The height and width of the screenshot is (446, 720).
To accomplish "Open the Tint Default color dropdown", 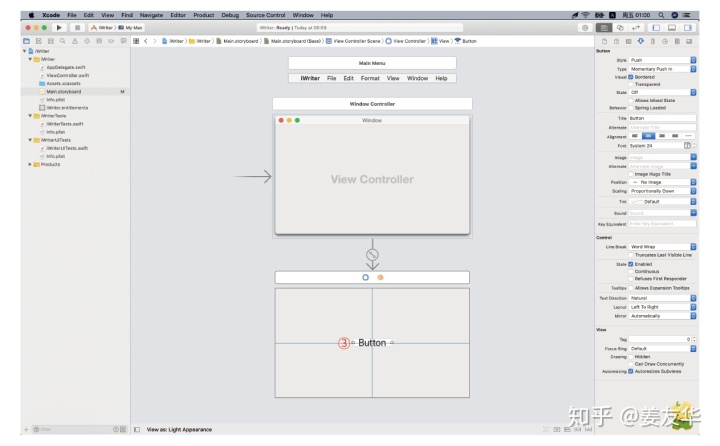I will point(663,202).
